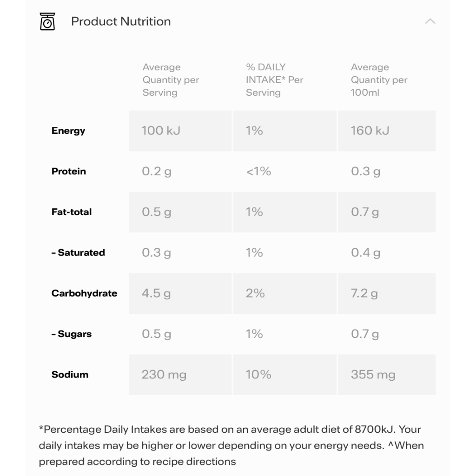Click the 10% sodium daily intake cell
This screenshot has width=476, height=476.
coord(285,375)
